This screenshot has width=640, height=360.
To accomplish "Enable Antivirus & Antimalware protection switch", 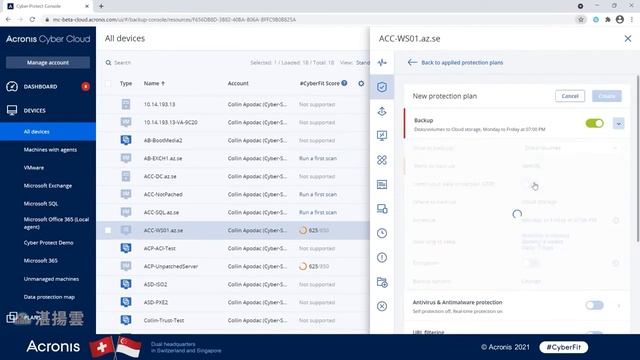I will 594,305.
